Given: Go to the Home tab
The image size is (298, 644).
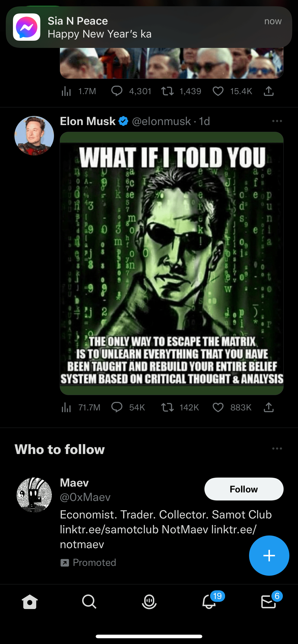Looking at the screenshot, I should pyautogui.click(x=30, y=602).
